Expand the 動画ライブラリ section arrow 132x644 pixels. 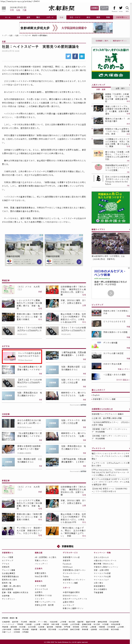(x=129, y=229)
